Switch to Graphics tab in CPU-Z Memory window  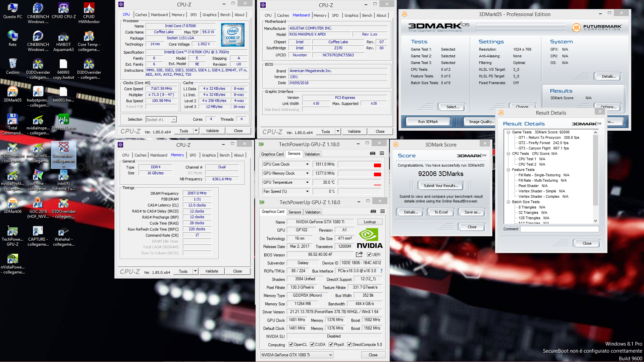click(x=209, y=155)
